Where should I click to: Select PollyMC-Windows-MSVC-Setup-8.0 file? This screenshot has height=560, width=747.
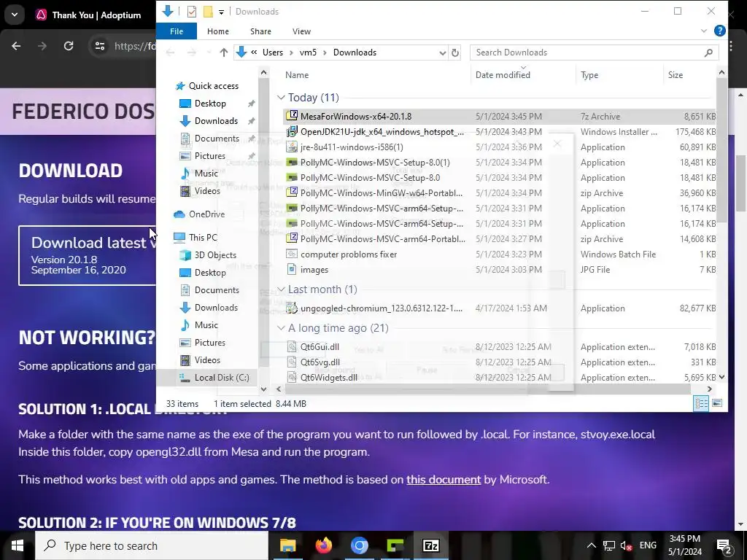point(370,178)
